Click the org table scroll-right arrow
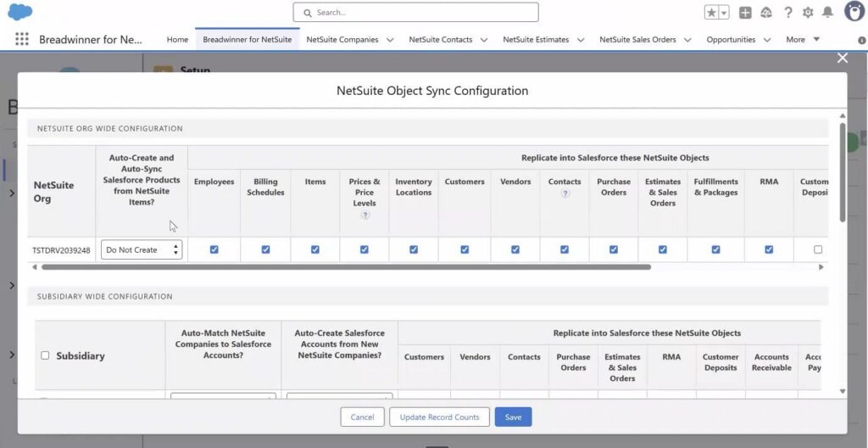 point(821,267)
